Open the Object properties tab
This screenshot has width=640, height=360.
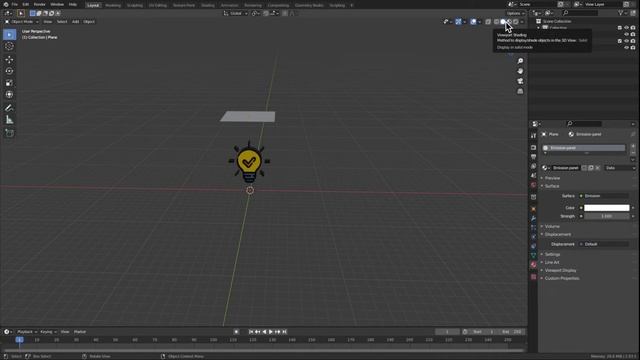(533, 209)
